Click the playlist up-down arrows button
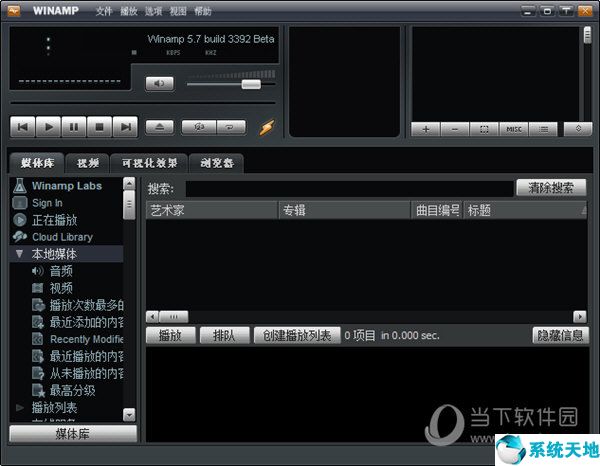Screen dimensions: 600x466 point(578,129)
